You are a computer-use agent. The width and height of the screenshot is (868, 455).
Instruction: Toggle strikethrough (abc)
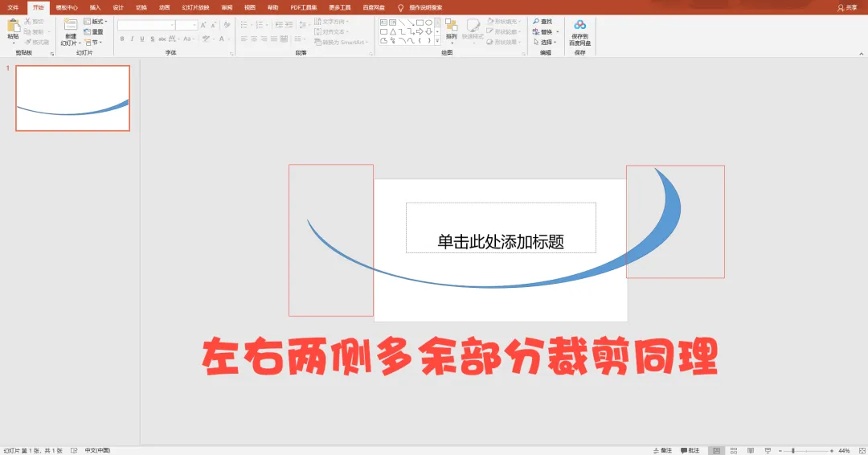162,39
